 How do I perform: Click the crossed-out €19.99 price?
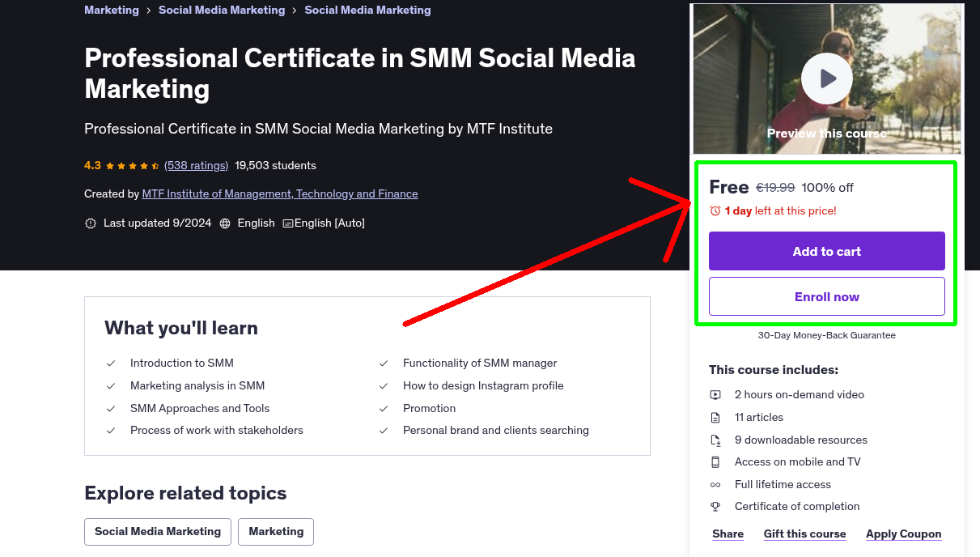pos(775,188)
